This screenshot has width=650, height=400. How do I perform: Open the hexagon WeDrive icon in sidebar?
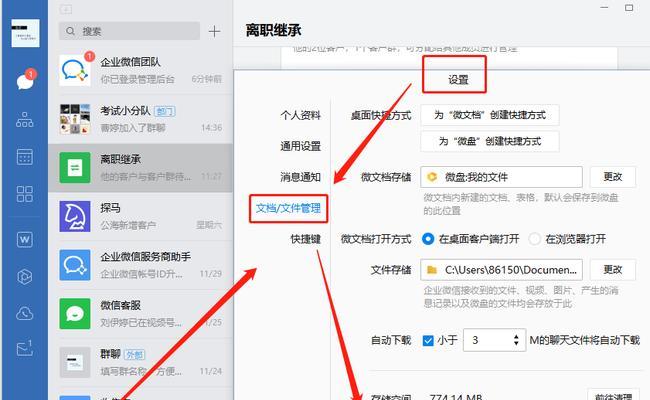[x=25, y=276]
